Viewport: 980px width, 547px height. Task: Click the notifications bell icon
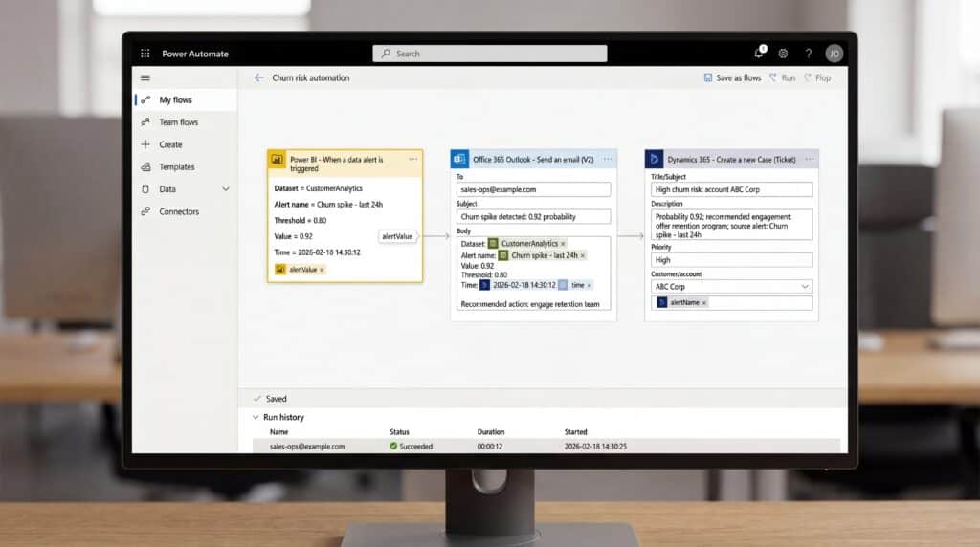pos(759,54)
